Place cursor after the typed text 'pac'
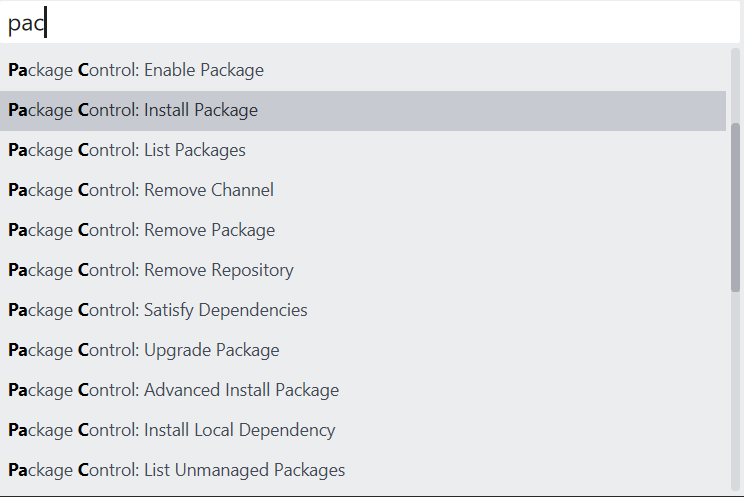 click(46, 23)
